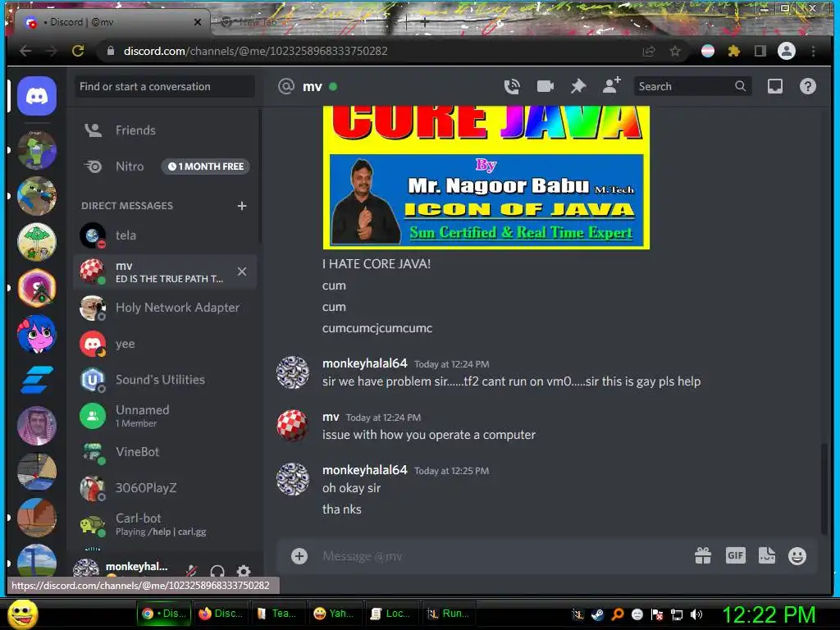
Task: Reload the page in the browser
Action: (x=78, y=51)
